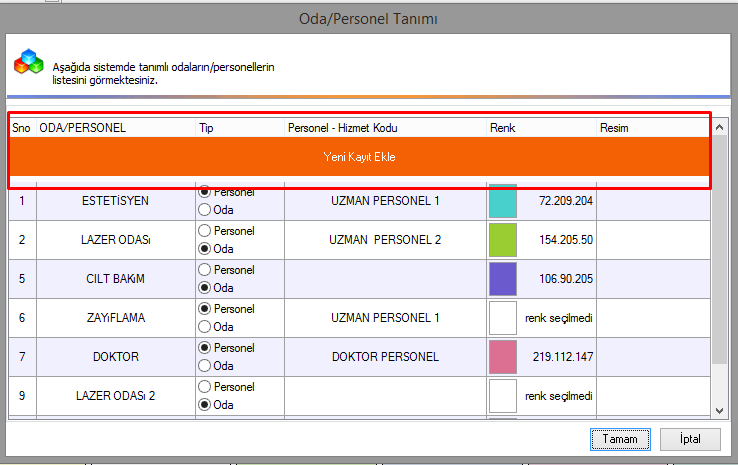Set DOKTOR row type to Oda

[206, 365]
